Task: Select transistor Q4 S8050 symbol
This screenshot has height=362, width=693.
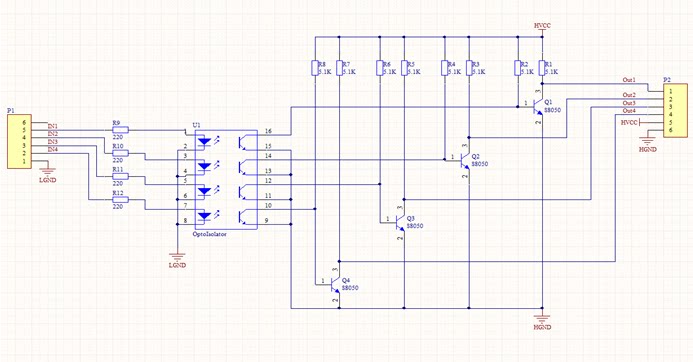Action: pos(335,284)
